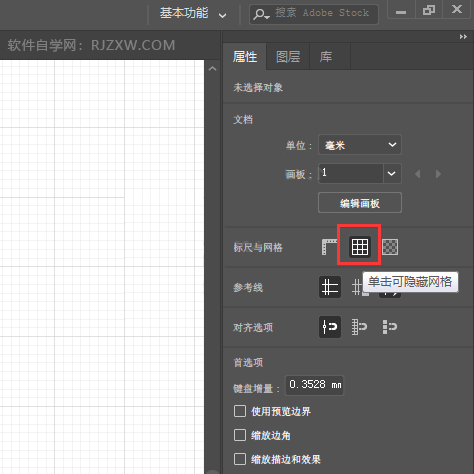Click the 键盘增量 value field

(314, 385)
